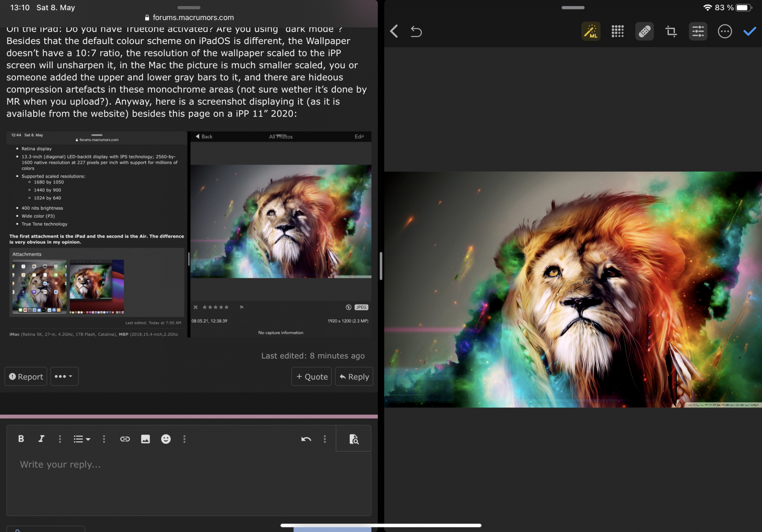The width and height of the screenshot is (762, 532).
Task: Click the Quote button
Action: (311, 376)
